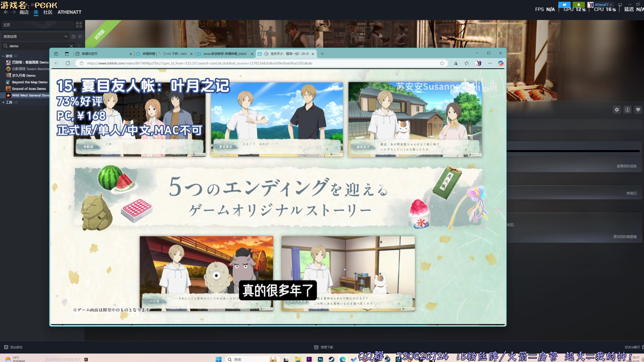Expand the 工具 (3) category

click(x=3, y=102)
